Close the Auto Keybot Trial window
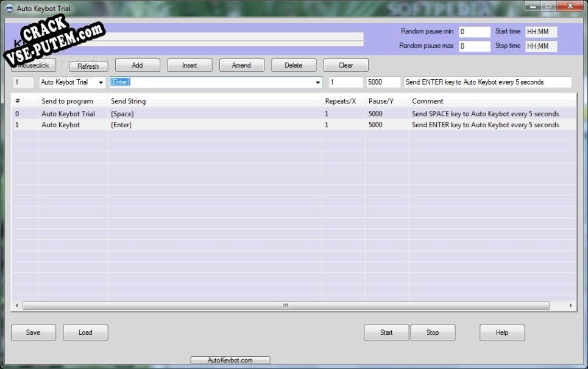The image size is (588, 369). click(x=570, y=6)
